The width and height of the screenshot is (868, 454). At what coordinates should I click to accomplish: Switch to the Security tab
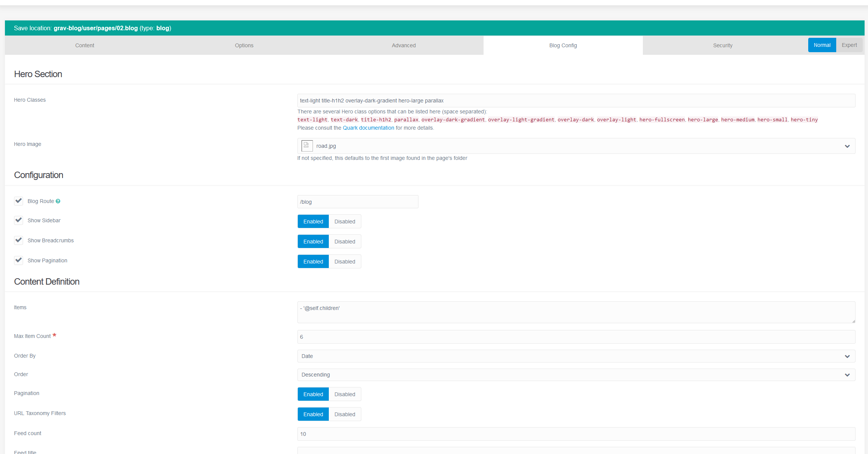pos(723,45)
